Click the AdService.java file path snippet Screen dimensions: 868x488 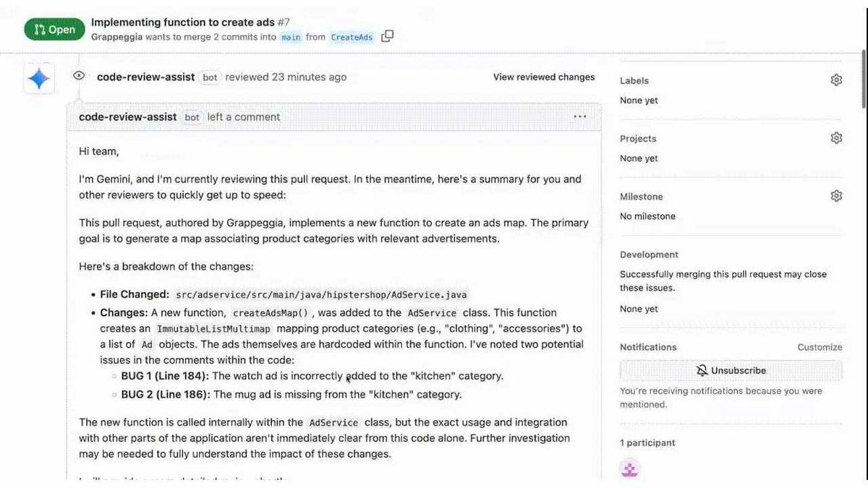pos(341,294)
